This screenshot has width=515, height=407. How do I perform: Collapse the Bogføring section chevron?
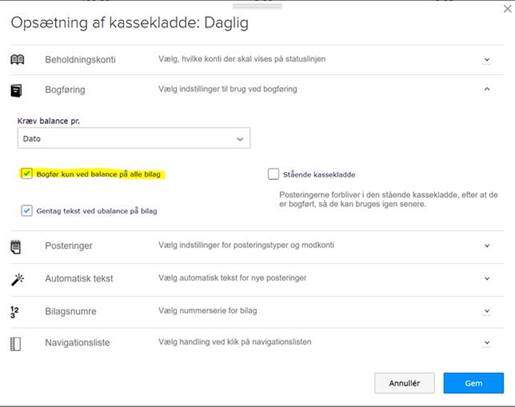[x=487, y=89]
